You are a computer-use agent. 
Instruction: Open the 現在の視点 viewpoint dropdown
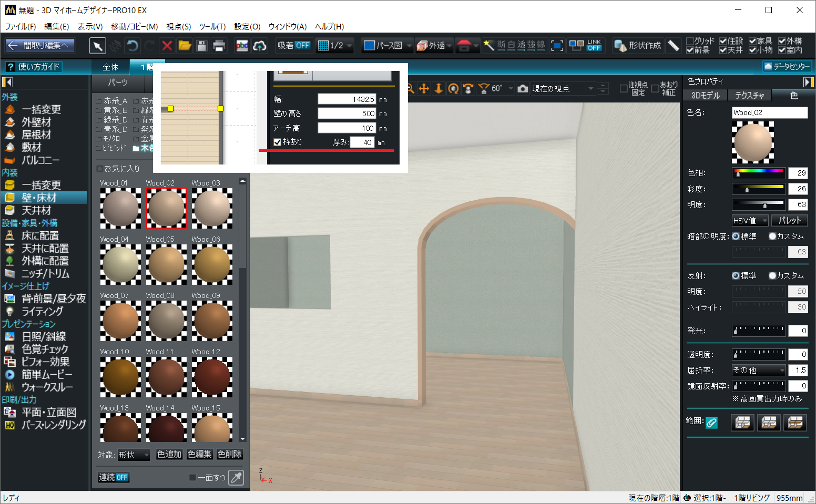tap(590, 89)
